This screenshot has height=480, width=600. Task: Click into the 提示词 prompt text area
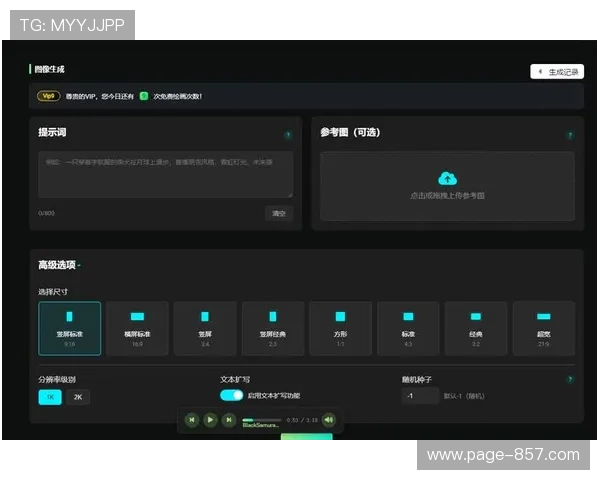(x=165, y=174)
